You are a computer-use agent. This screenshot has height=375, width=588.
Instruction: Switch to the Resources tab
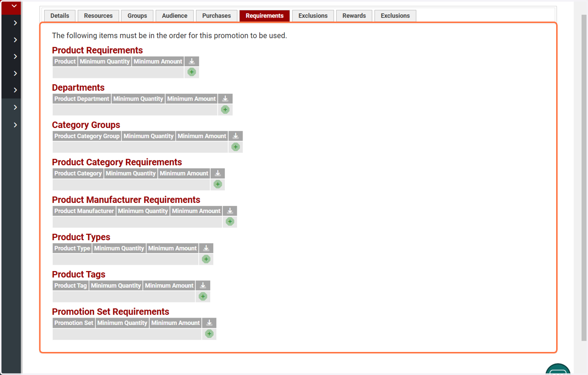click(98, 16)
